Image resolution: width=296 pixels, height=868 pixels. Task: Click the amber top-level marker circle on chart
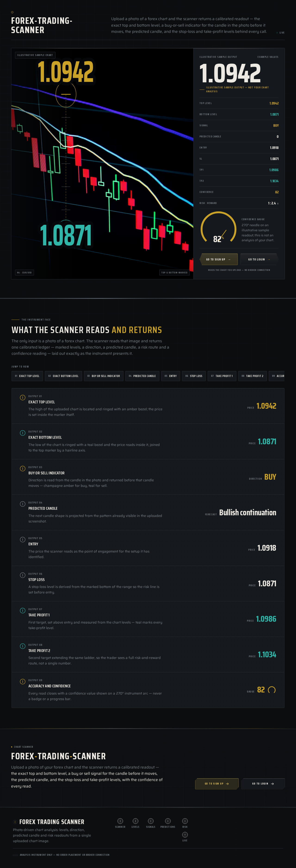click(x=66, y=95)
